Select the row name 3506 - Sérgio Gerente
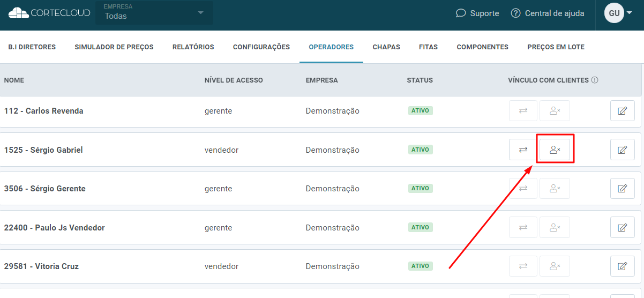 point(44,189)
